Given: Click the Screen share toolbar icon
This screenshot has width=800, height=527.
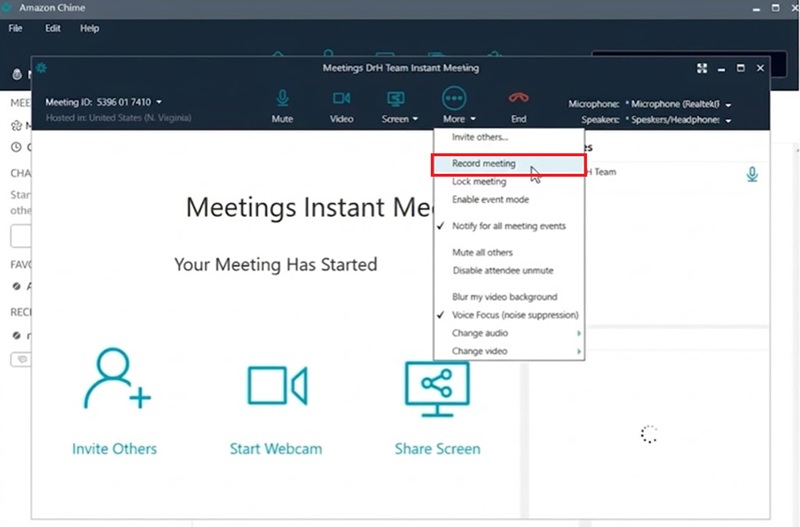Looking at the screenshot, I should tap(395, 98).
